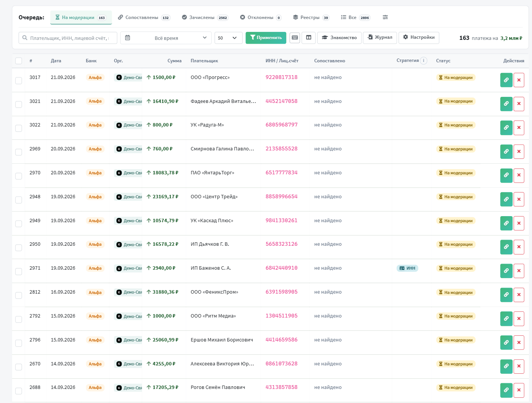Click the keyboard shortcuts icon button
Screen dimensions: 532x403
pos(295,38)
